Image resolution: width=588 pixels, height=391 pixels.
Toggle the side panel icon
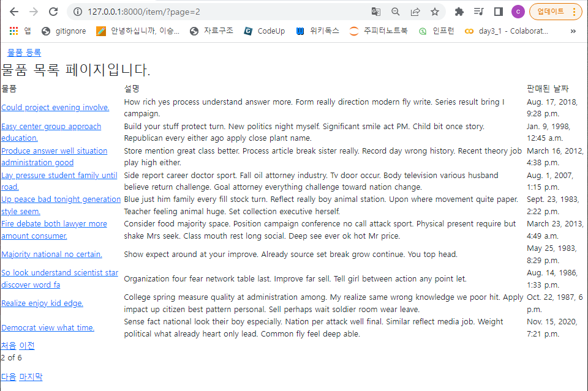[499, 12]
